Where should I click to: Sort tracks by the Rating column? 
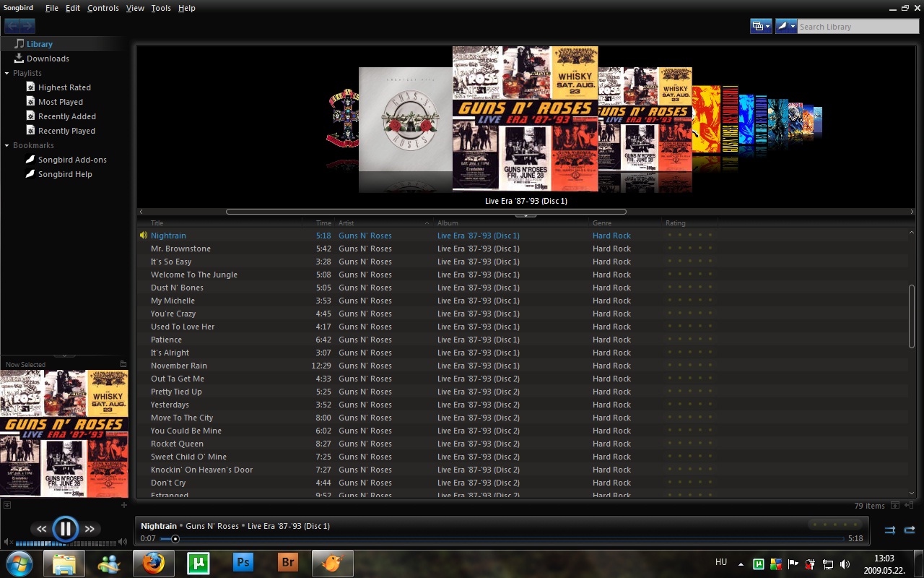676,223
